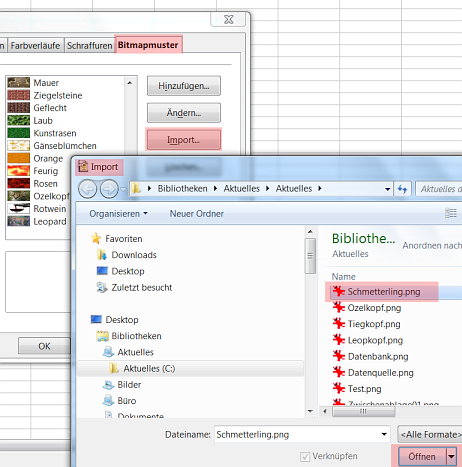Click the refresh icon next to address bar
462x467 pixels.
pyautogui.click(x=403, y=189)
